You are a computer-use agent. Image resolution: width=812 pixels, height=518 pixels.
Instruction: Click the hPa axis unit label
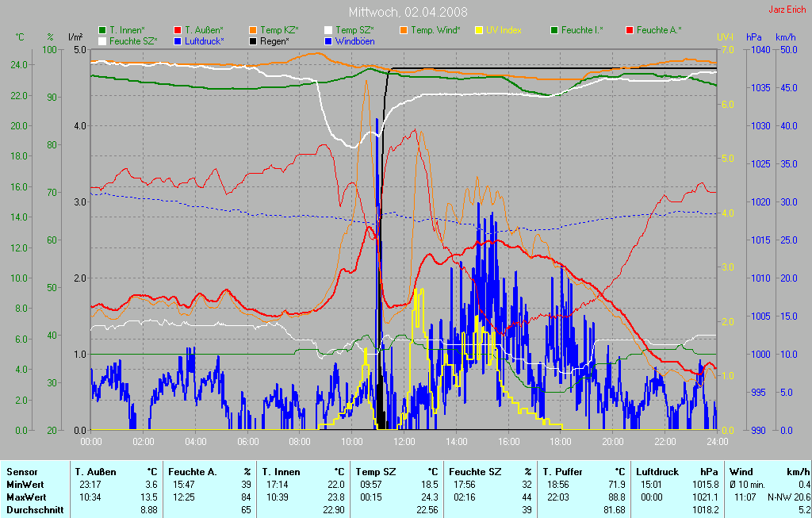(x=753, y=37)
